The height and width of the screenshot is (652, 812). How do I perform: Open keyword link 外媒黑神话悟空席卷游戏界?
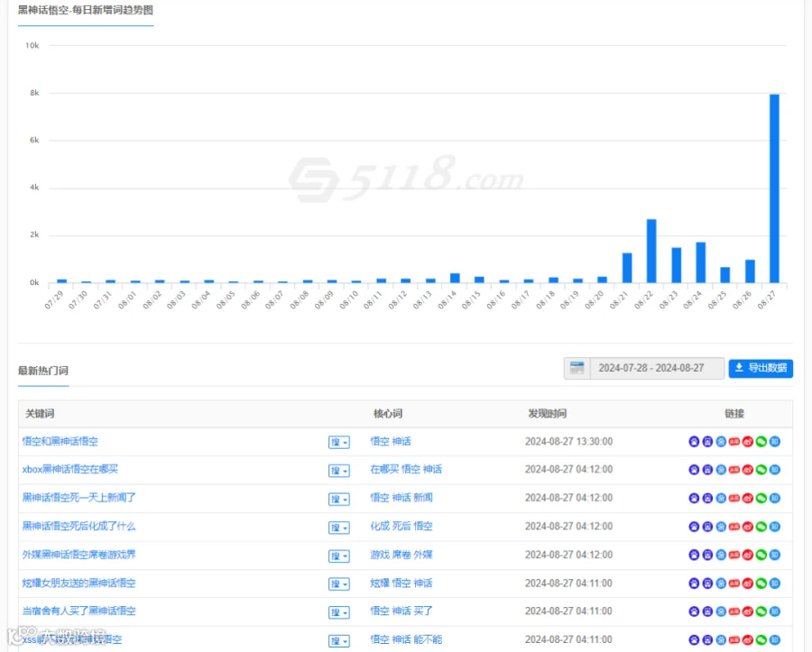coord(78,555)
